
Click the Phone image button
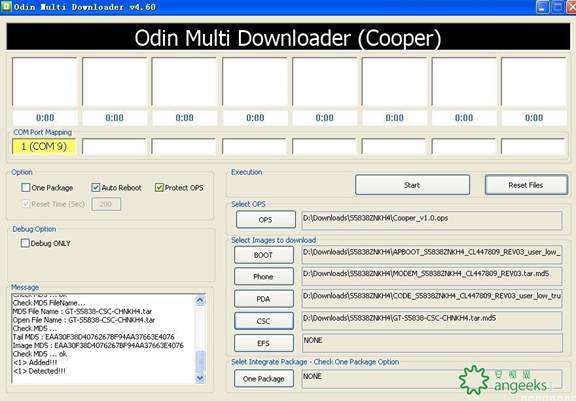tap(264, 277)
